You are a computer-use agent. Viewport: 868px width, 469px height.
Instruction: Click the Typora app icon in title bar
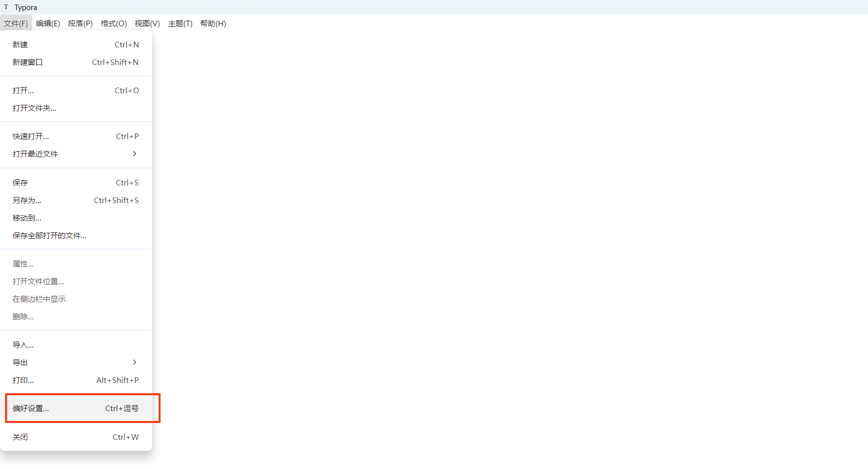coord(6,7)
